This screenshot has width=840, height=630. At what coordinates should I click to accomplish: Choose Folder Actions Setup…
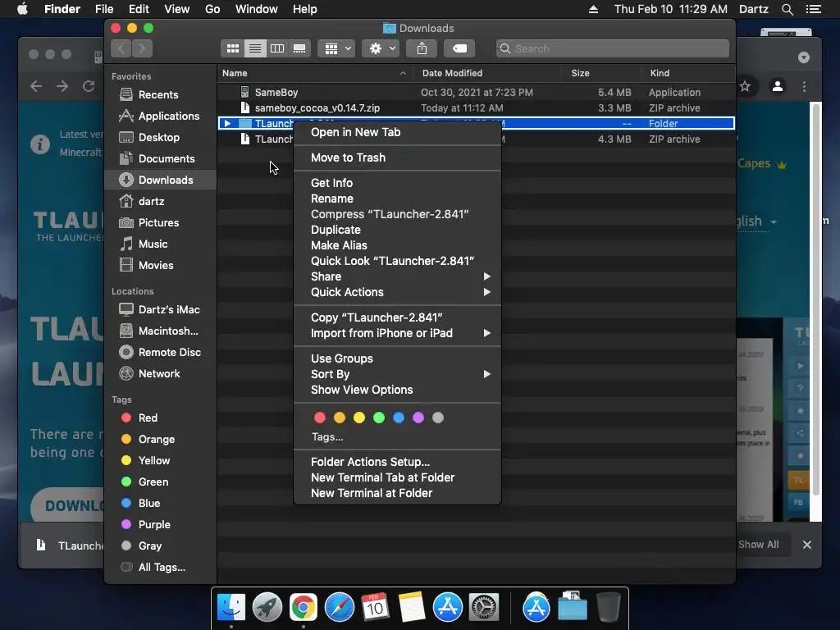pyautogui.click(x=397, y=462)
